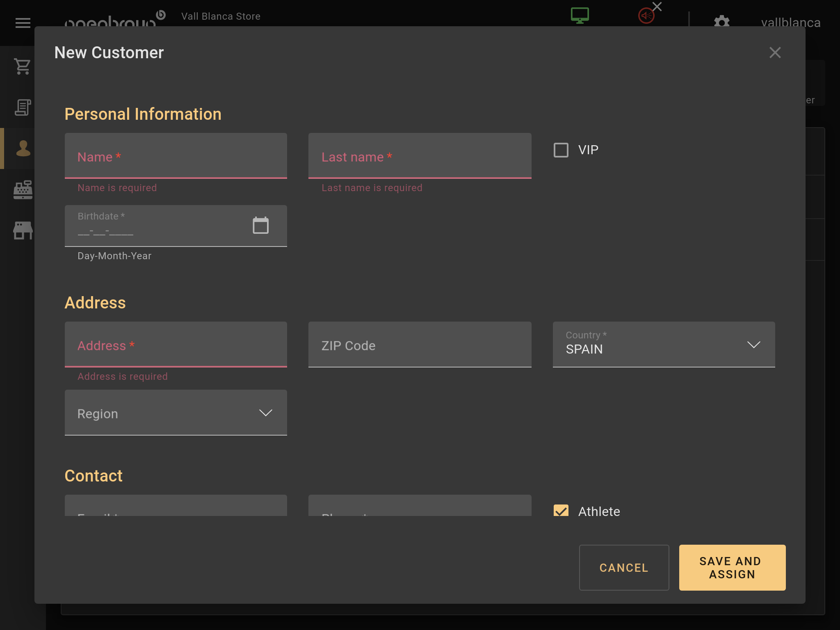Click the ZIP Code field
840x630 pixels.
[420, 345]
